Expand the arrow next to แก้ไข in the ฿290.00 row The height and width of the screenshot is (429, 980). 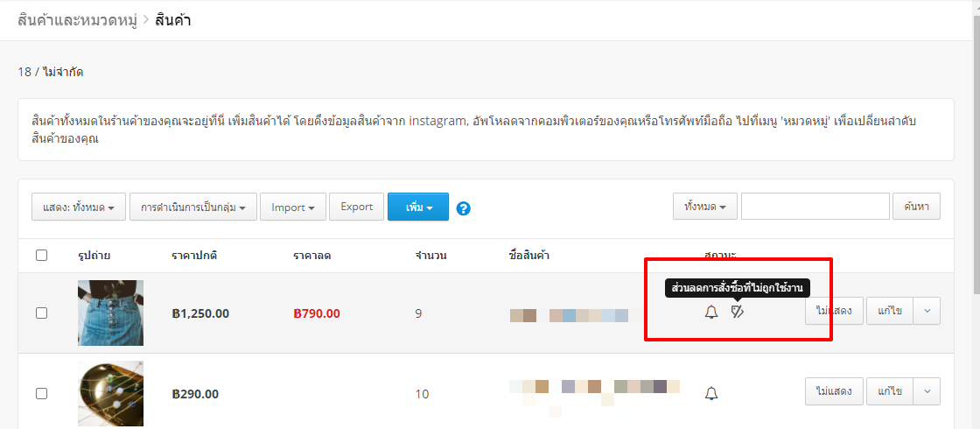[927, 391]
